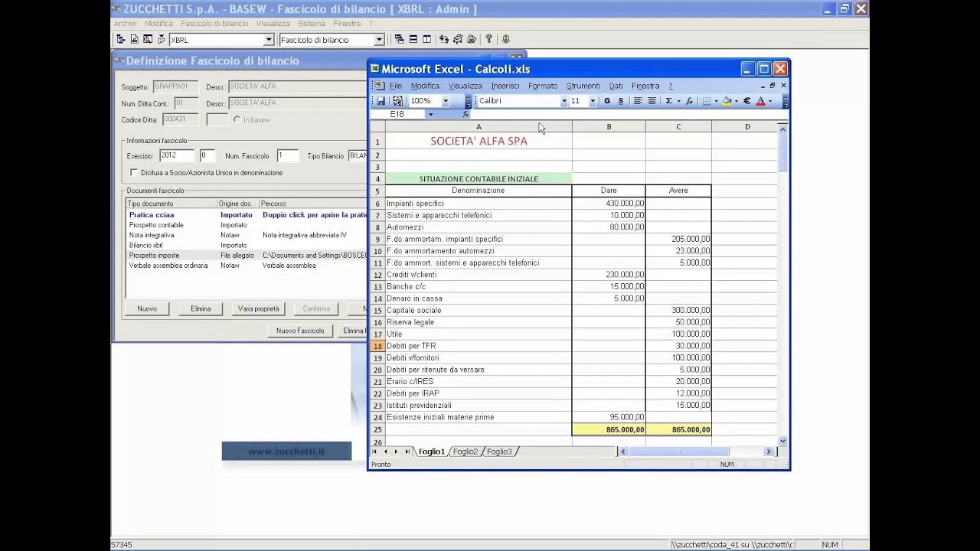Toggle Dicitura a Socio/Azionista Unico checkbox
Image resolution: width=980 pixels, height=551 pixels.
click(134, 173)
